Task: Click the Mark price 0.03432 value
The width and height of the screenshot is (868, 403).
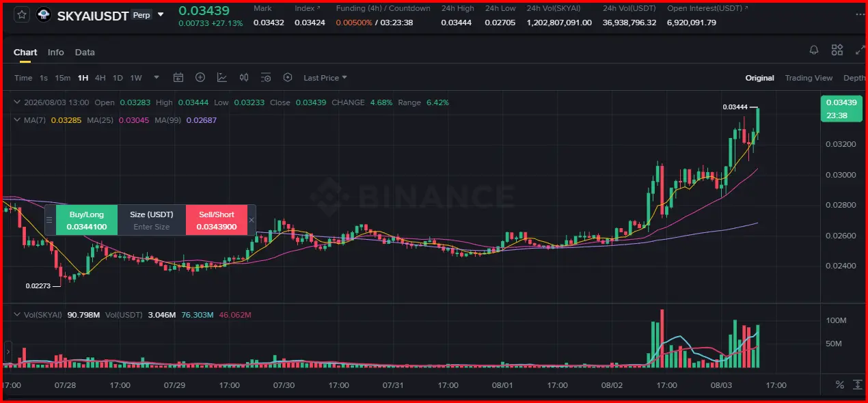Action: 269,23
